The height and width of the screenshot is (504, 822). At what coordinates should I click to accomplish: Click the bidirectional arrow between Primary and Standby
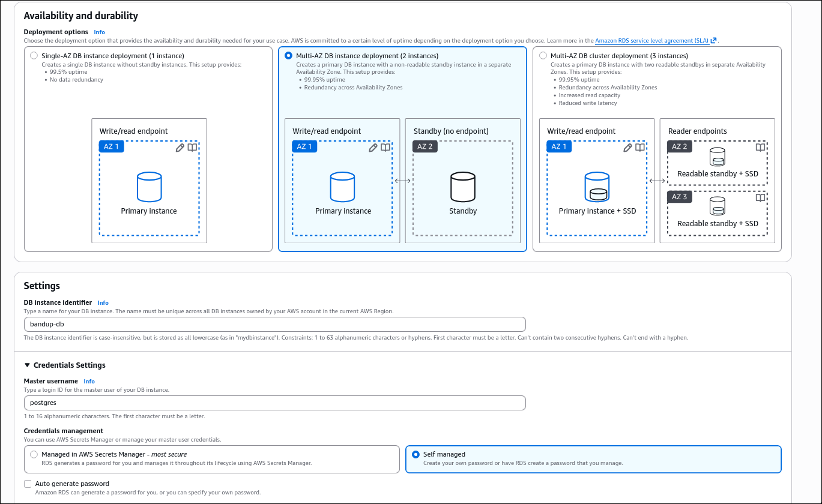(402, 181)
